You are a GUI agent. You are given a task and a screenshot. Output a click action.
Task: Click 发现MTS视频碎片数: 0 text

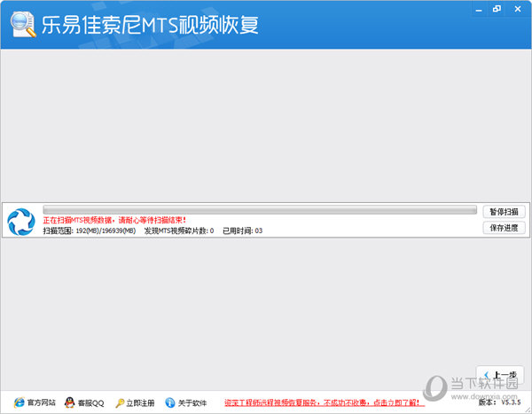[x=179, y=230]
